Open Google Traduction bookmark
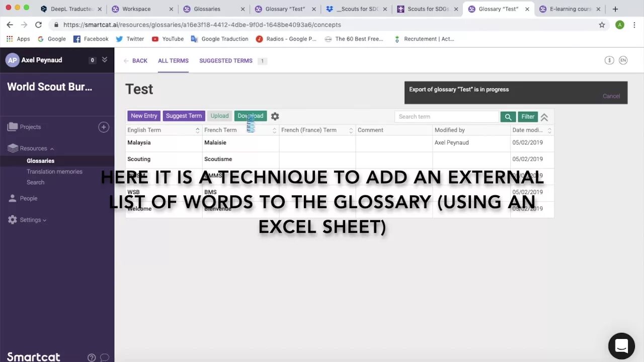Viewport: 644px width, 362px height. (219, 39)
